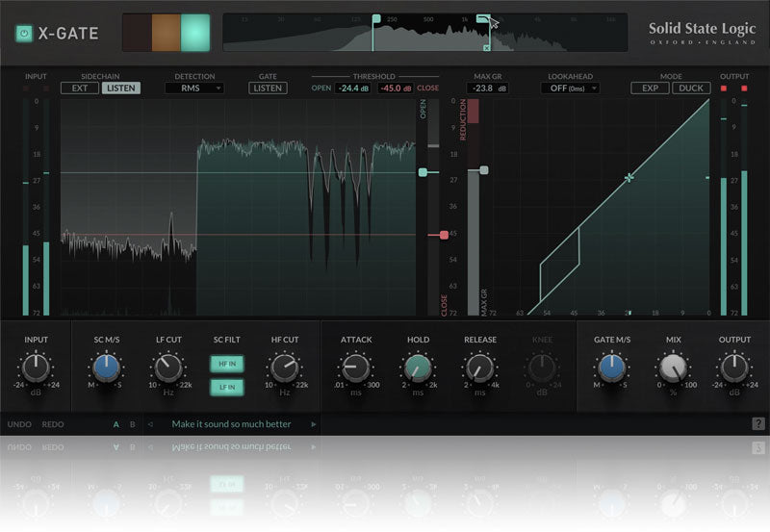Select the low-frequency cut handle on spectrum
770x532 pixels.
[376, 19]
